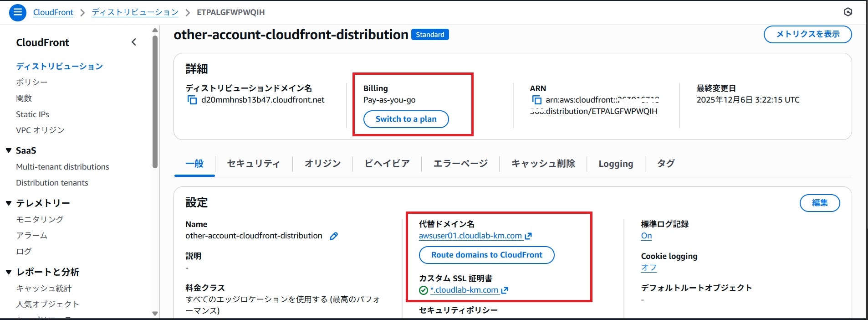Click the メトリクスを表示 button
Viewport: 868px width, 320px height.
[x=807, y=34]
